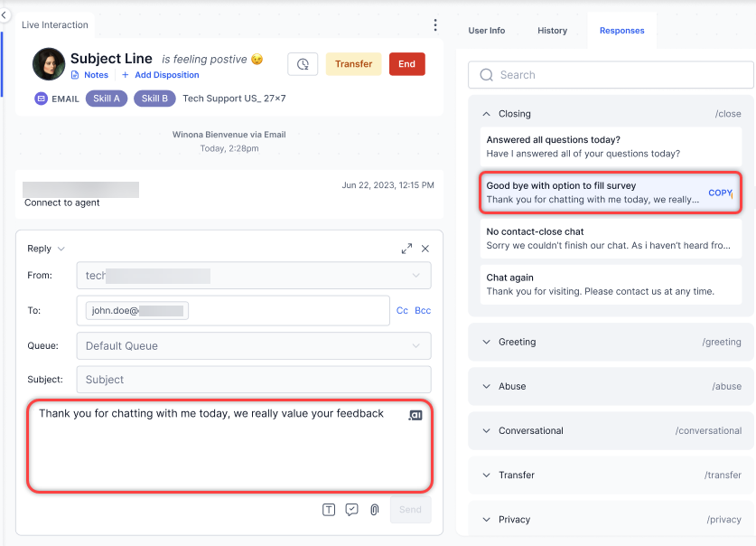Image resolution: width=756 pixels, height=546 pixels.
Task: Expand the Abuse responses section
Action: point(487,386)
